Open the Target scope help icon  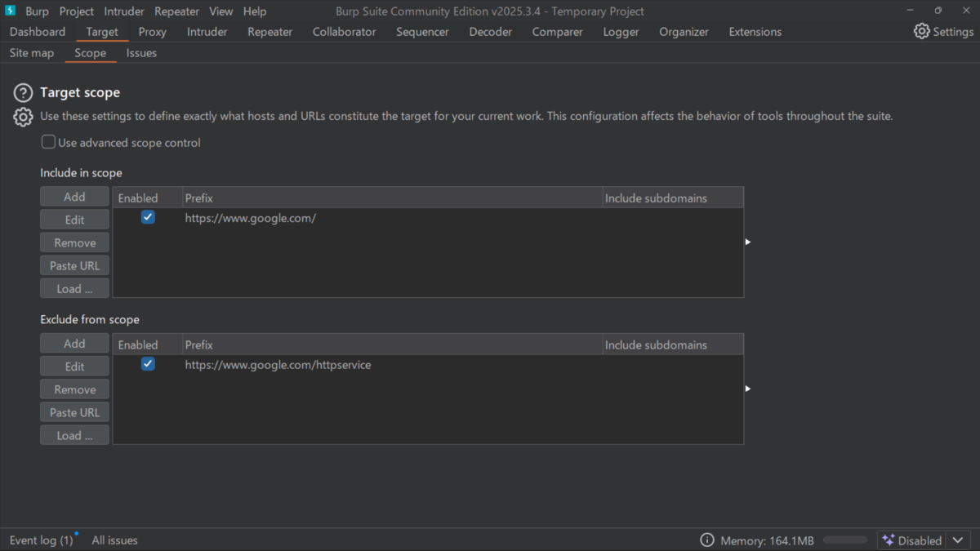23,93
